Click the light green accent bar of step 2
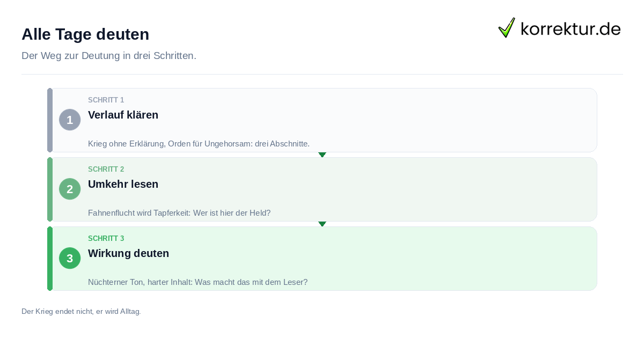 [x=50, y=189]
